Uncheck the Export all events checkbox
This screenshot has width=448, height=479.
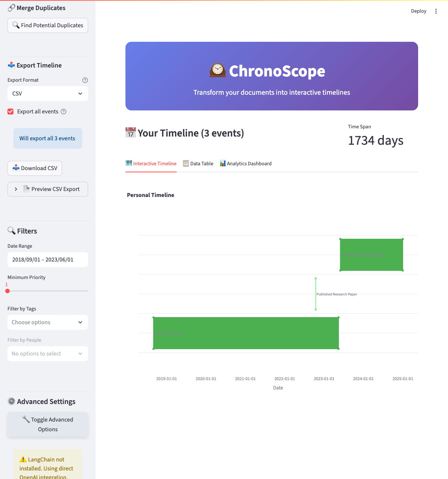coord(11,112)
